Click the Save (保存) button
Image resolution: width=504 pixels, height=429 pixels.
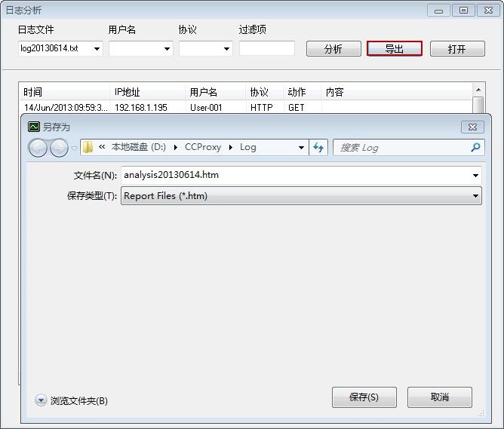tap(364, 397)
